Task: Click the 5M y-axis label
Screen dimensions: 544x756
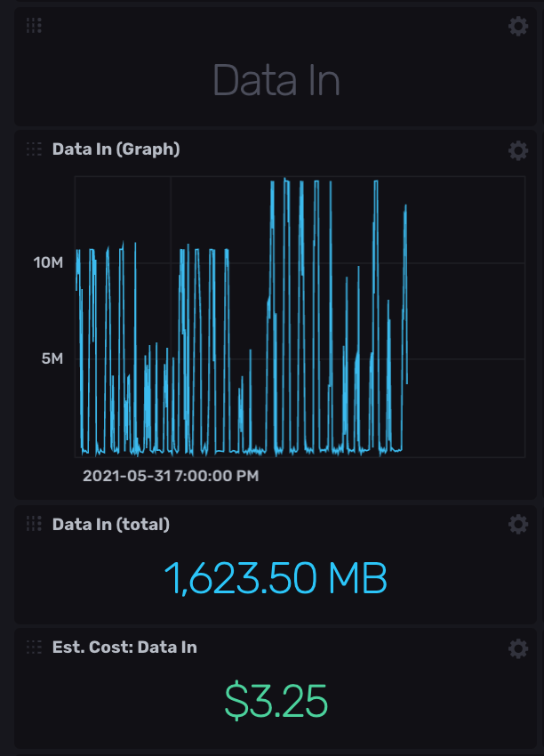Action: [52, 359]
